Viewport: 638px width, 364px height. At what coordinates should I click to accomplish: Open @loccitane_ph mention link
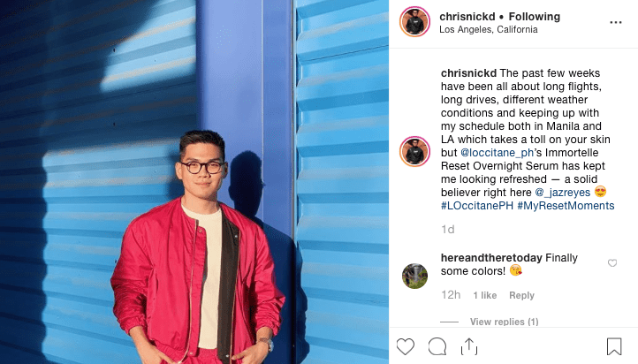pos(497,153)
